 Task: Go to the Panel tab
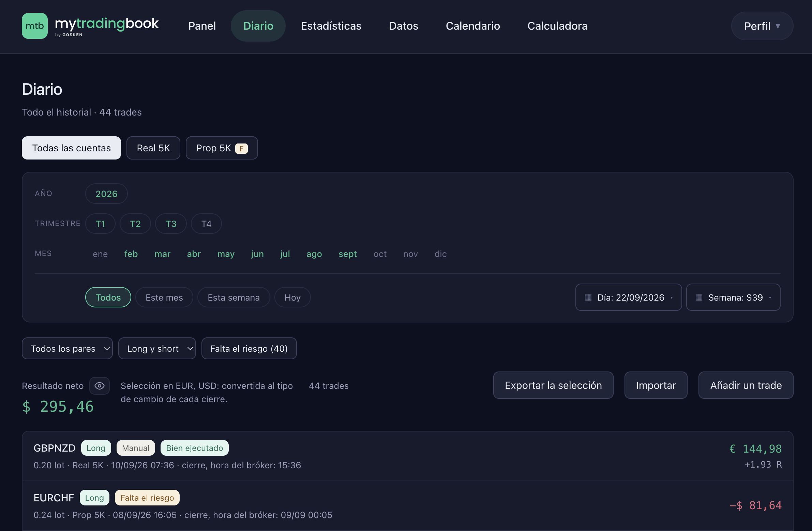point(202,26)
